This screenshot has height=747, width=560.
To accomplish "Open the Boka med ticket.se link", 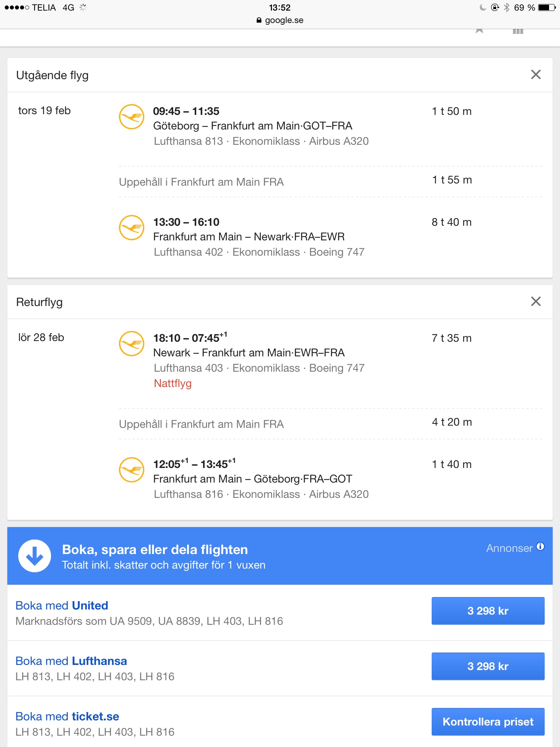I will tap(67, 716).
